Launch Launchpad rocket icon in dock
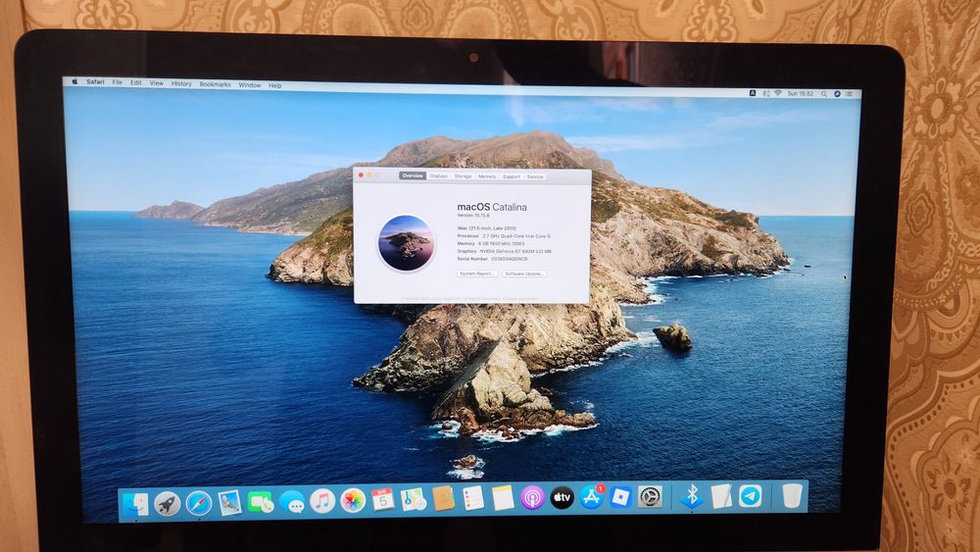 coord(168,503)
